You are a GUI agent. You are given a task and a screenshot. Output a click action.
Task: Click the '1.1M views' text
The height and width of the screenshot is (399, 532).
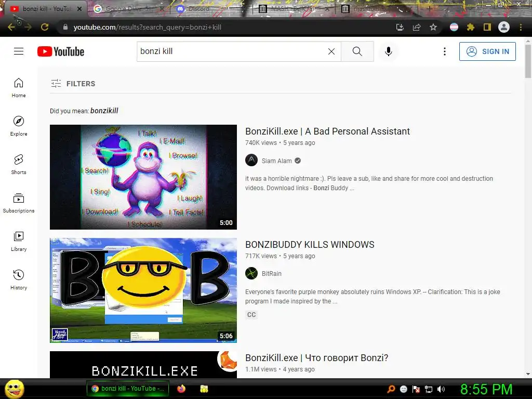coord(261,369)
